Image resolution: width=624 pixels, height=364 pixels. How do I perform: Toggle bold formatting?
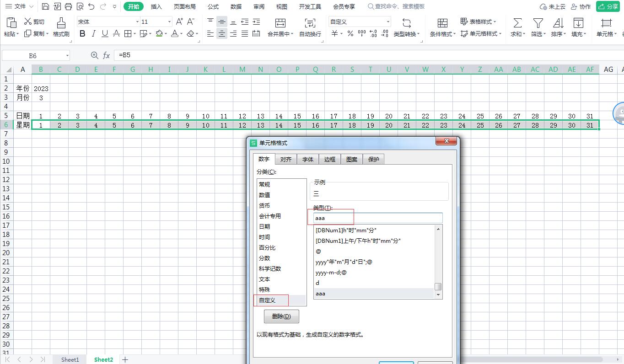82,34
